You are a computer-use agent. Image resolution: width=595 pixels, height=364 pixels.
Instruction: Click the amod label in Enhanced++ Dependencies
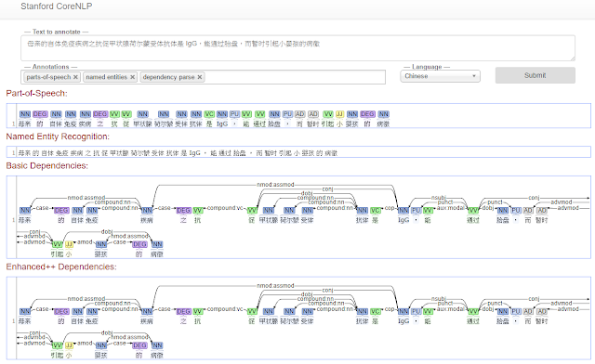[85, 344]
